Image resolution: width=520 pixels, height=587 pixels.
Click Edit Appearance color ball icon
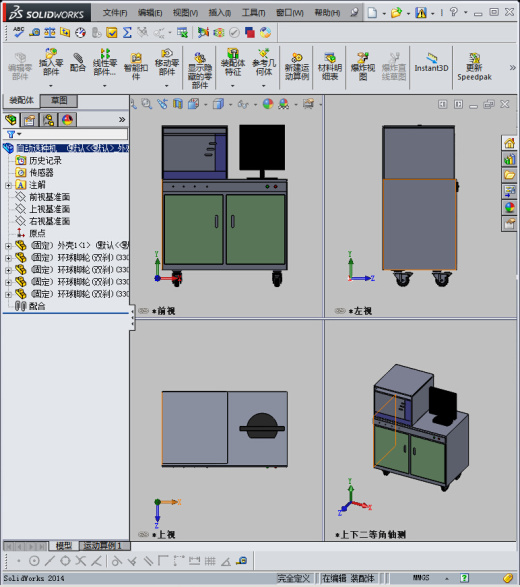tap(268, 104)
